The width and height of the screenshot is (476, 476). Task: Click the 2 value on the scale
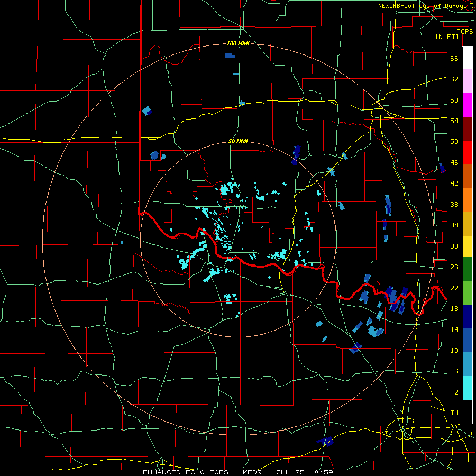coord(456,392)
